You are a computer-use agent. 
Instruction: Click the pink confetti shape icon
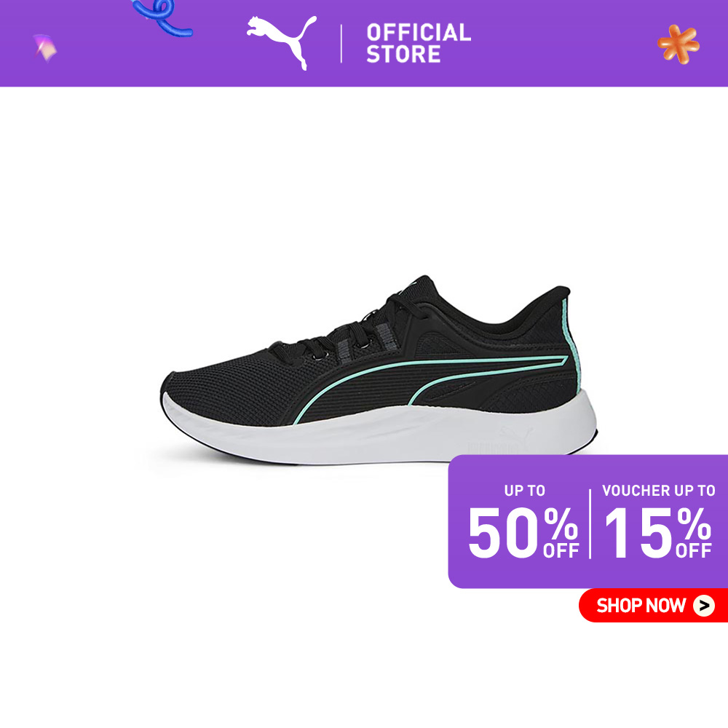pos(45,48)
